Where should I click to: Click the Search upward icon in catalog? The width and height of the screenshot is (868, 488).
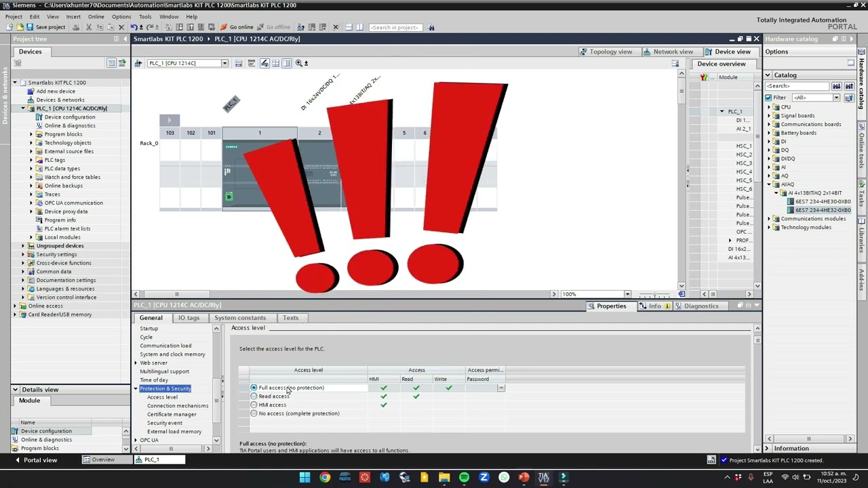[x=849, y=86]
